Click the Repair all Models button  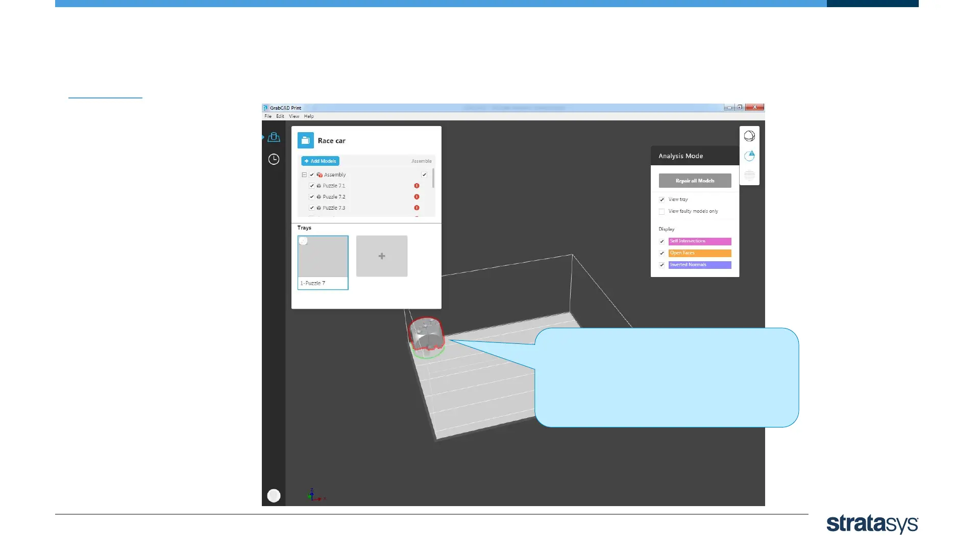tap(695, 181)
